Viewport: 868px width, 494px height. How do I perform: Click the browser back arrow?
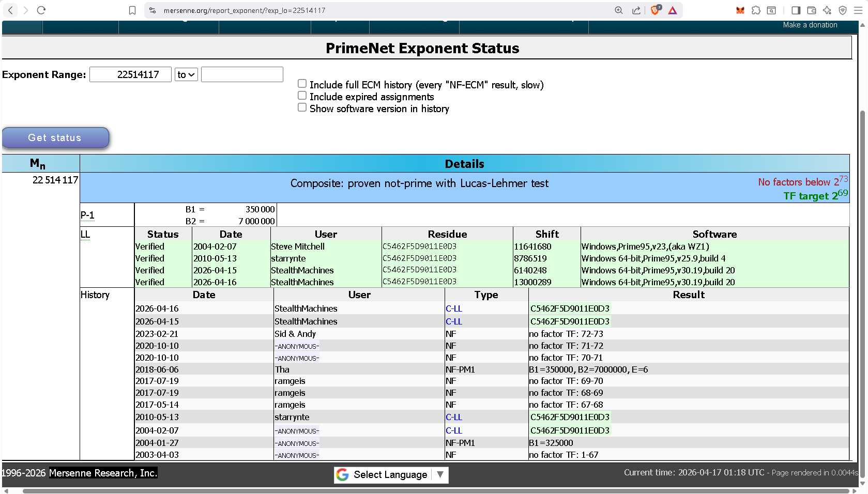click(10, 10)
